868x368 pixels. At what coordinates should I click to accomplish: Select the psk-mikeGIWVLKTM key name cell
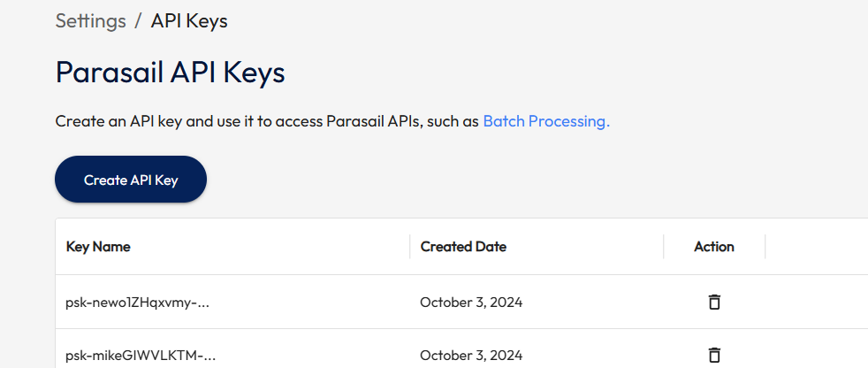click(x=141, y=356)
